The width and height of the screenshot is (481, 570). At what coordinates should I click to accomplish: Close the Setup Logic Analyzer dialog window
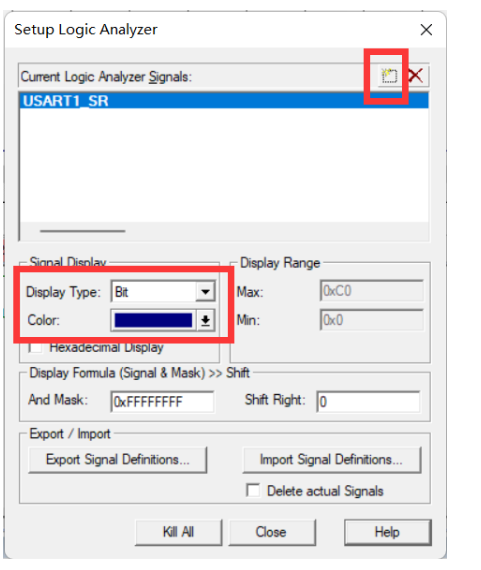pyautogui.click(x=426, y=30)
